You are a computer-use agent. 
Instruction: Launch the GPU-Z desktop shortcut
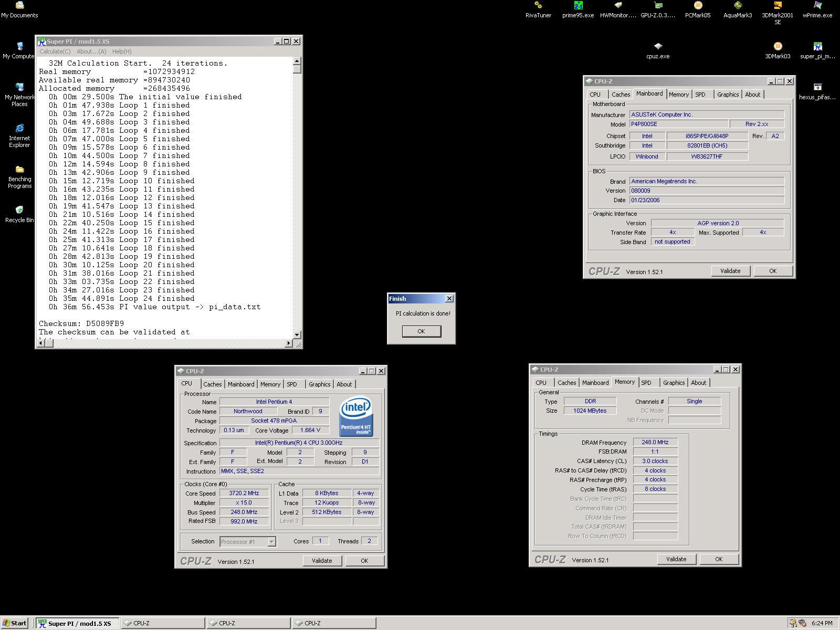[x=658, y=9]
